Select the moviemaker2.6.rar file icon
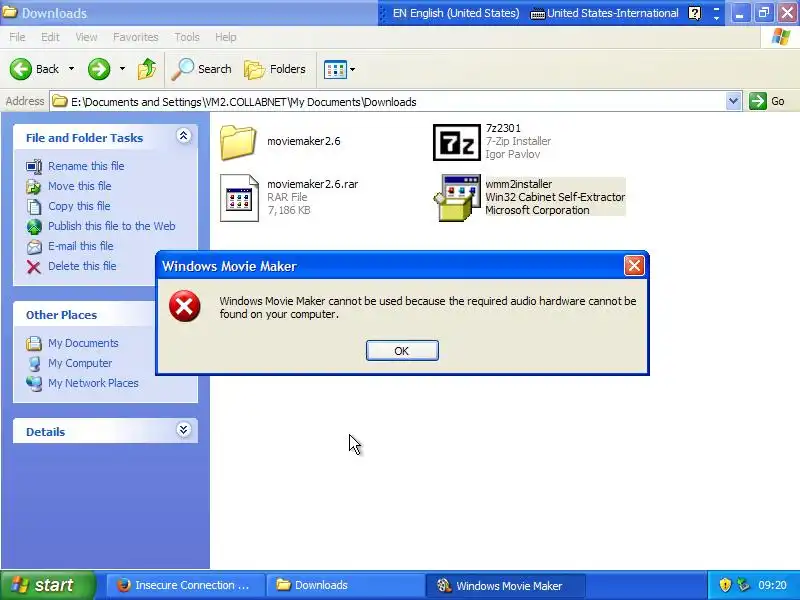Image resolution: width=800 pixels, height=600 pixels. point(239,198)
